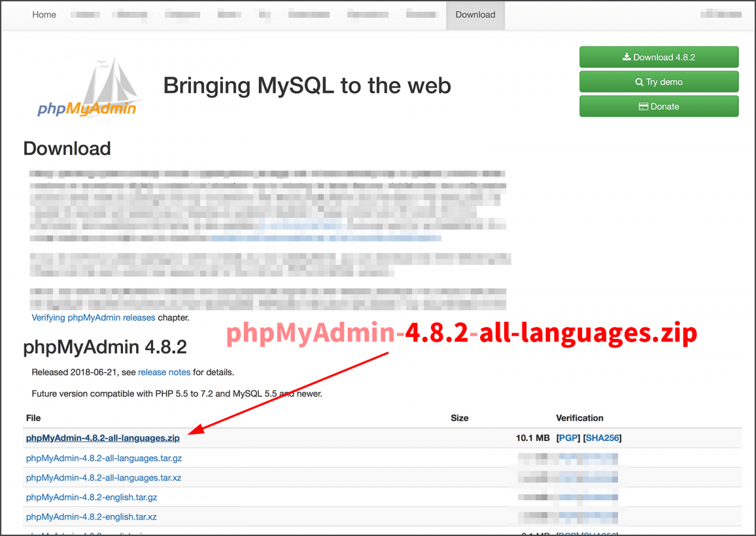Download phpMyAdmin-4.8.2-all-languages.zip

(x=102, y=438)
